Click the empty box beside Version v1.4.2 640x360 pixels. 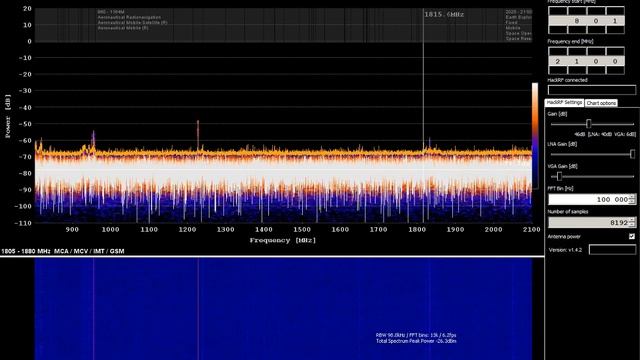[612, 249]
